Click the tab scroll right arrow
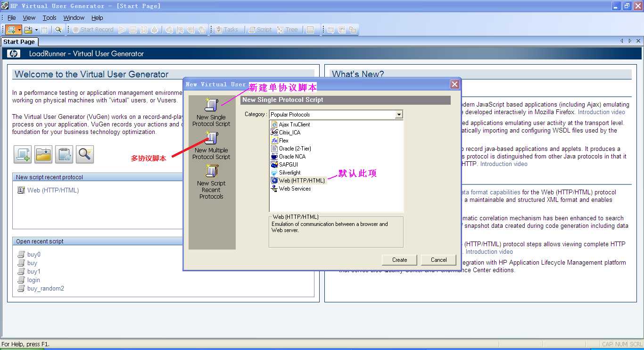The image size is (644, 350). click(x=630, y=42)
